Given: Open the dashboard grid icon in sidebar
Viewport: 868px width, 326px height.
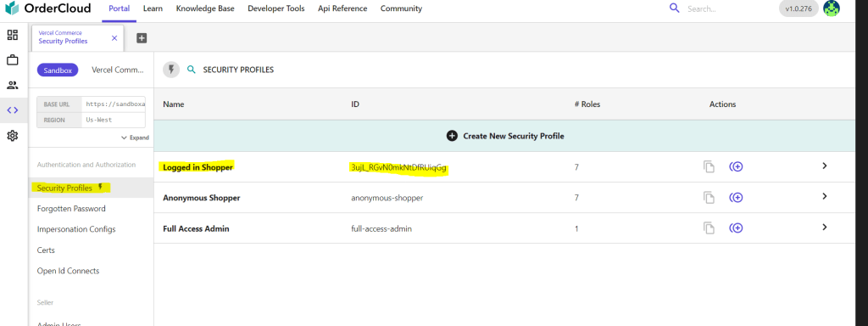Looking at the screenshot, I should click(x=12, y=35).
